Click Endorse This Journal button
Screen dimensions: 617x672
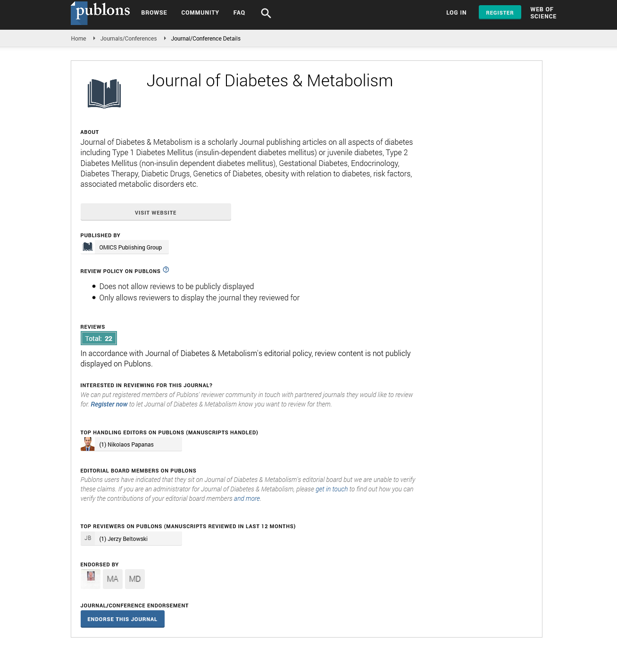(x=123, y=619)
